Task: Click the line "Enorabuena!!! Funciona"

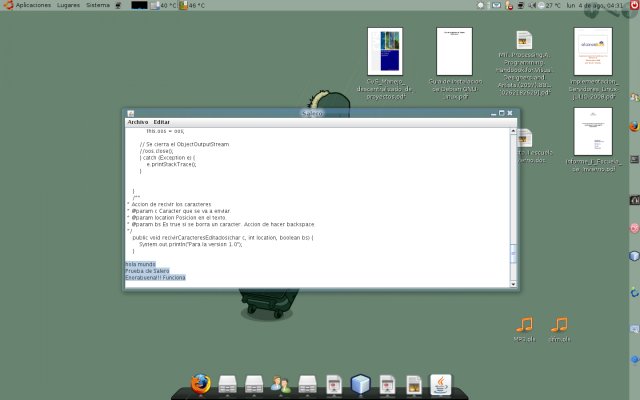Action: coord(156,278)
